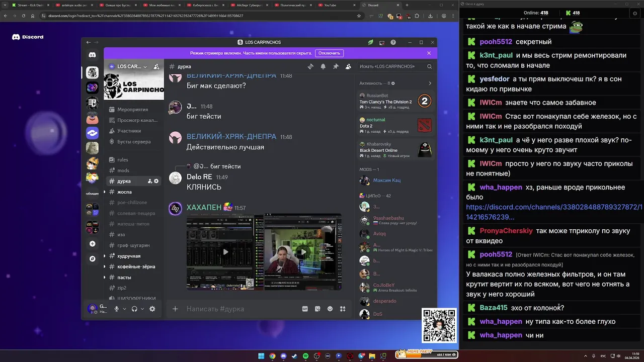
Task: Open the emoji picker icon
Action: pos(330,309)
